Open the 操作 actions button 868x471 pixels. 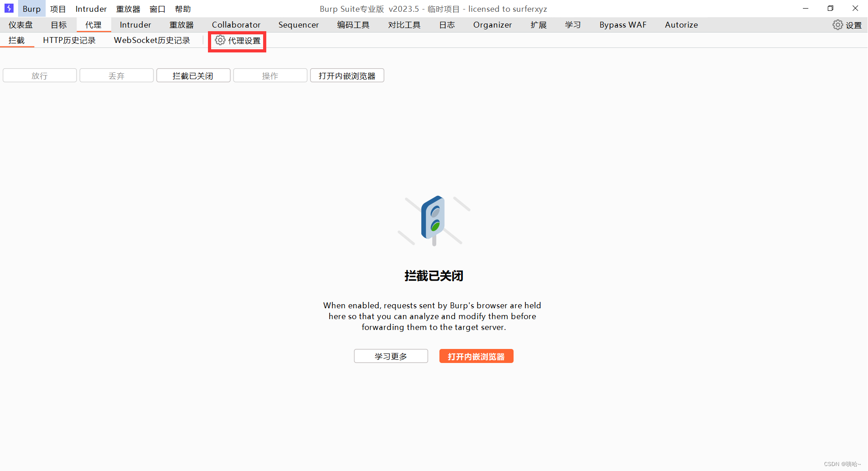coord(270,75)
